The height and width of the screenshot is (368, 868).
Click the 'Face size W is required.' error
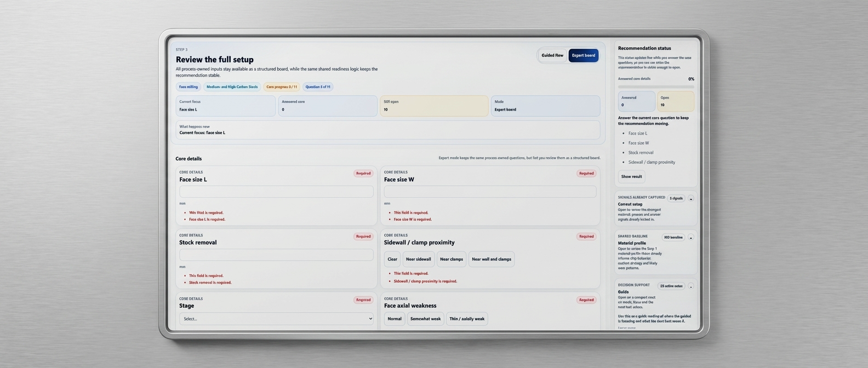[x=413, y=219]
